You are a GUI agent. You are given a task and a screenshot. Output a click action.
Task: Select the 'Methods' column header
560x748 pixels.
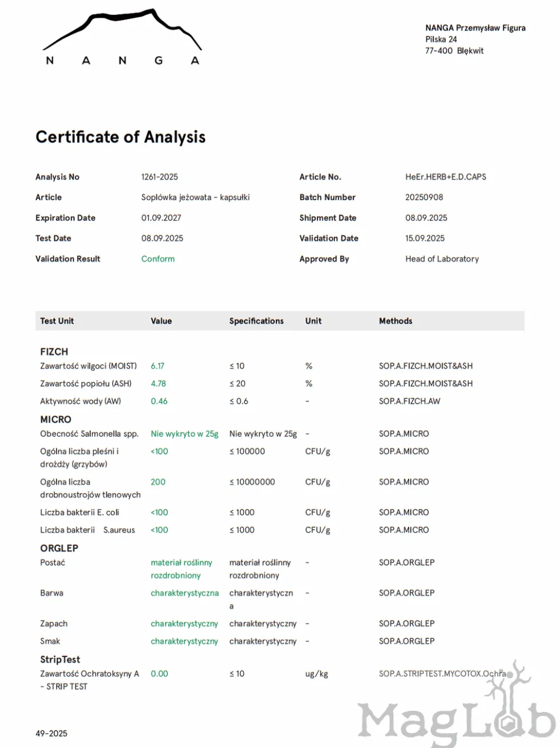pyautogui.click(x=395, y=321)
